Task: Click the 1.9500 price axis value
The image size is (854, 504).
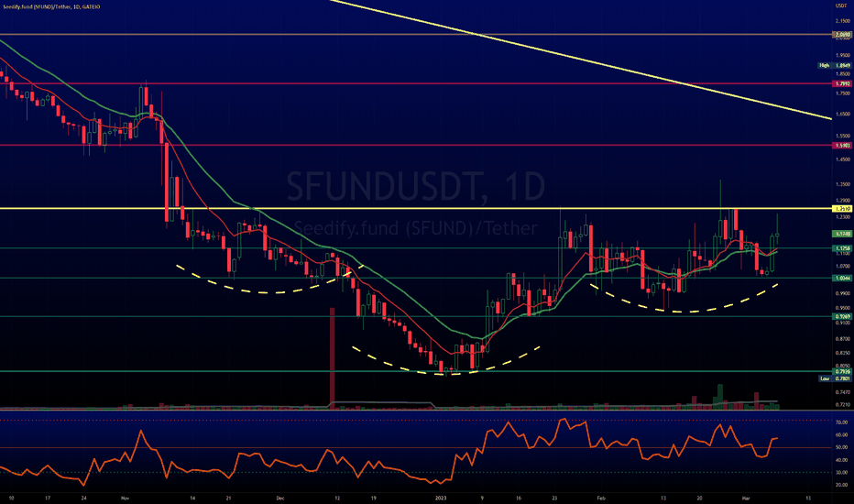Action: 842,55
